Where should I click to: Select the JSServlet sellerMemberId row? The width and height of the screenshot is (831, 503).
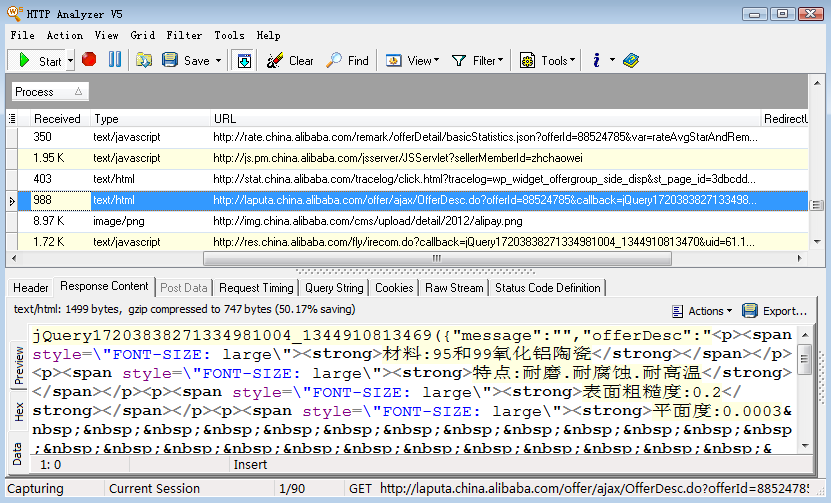[x=412, y=158]
